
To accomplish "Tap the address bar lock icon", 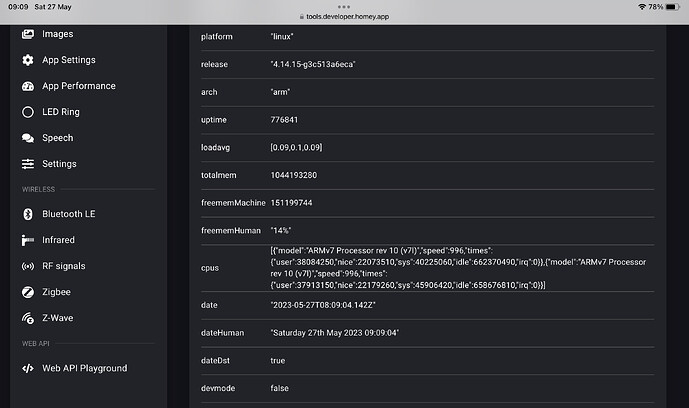I will 301,17.
